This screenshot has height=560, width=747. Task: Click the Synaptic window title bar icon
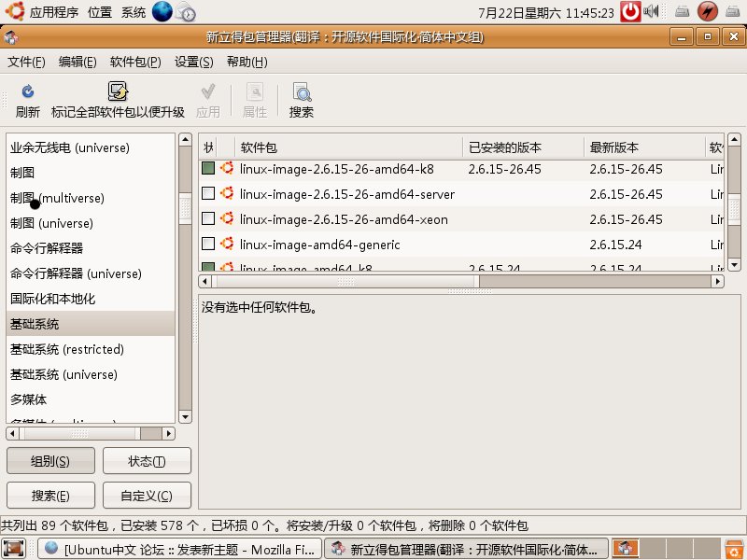(10, 36)
